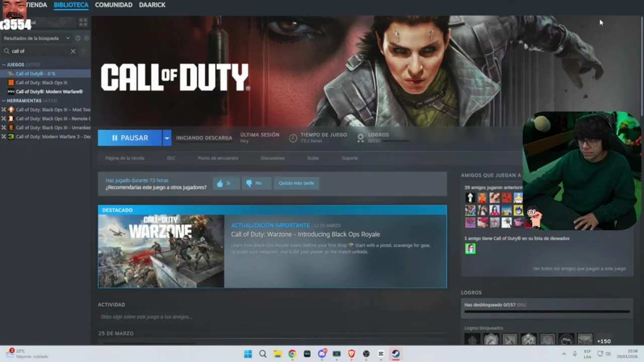Click the Modern Warfare MW icon
The width and height of the screenshot is (644, 362).
pyautogui.click(x=11, y=92)
